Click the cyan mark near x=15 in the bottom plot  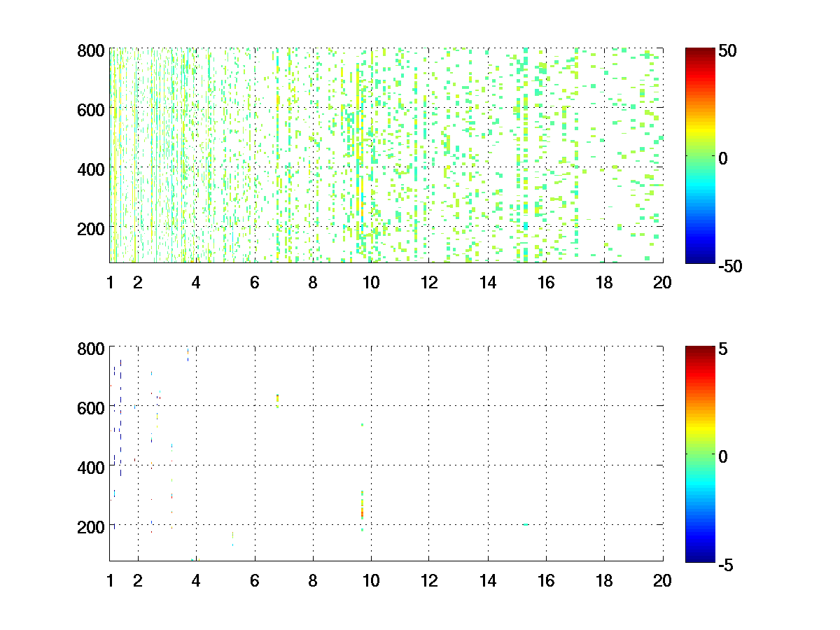point(525,524)
